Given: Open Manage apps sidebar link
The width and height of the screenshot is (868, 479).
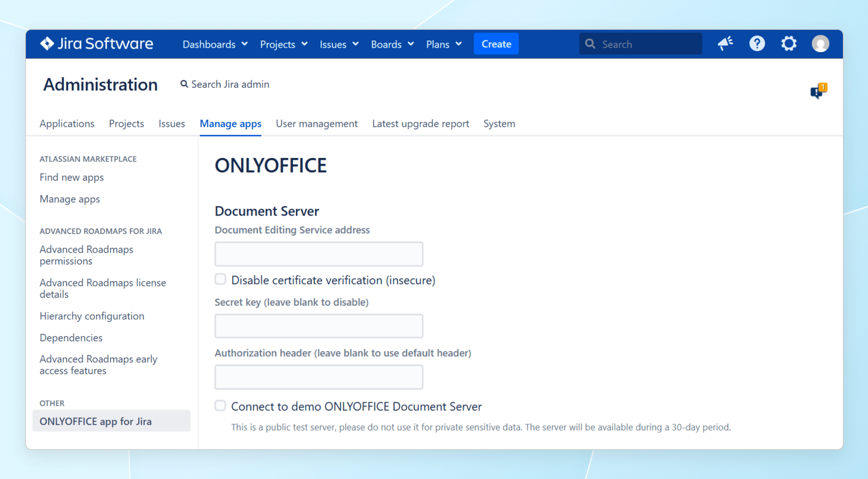Looking at the screenshot, I should pyautogui.click(x=70, y=199).
